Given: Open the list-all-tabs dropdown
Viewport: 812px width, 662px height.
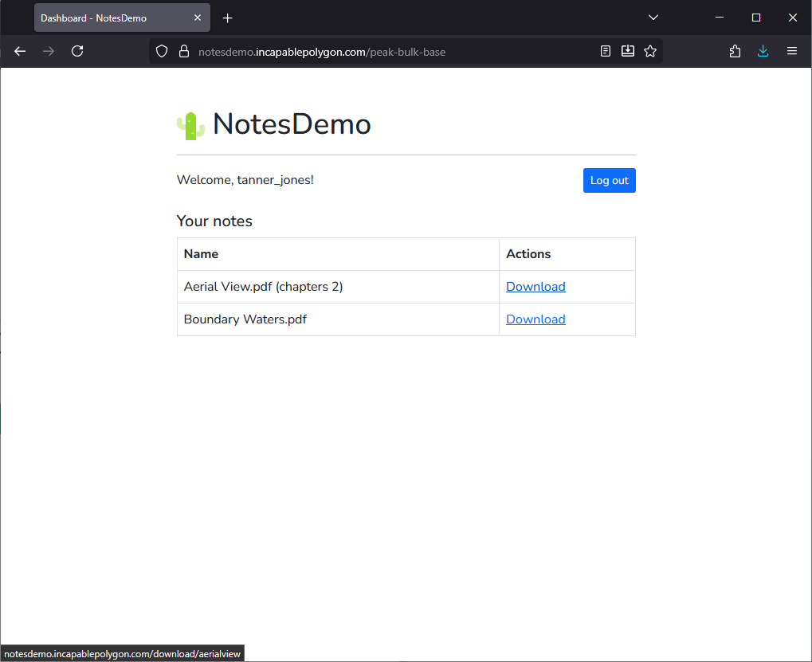Looking at the screenshot, I should coord(653,17).
